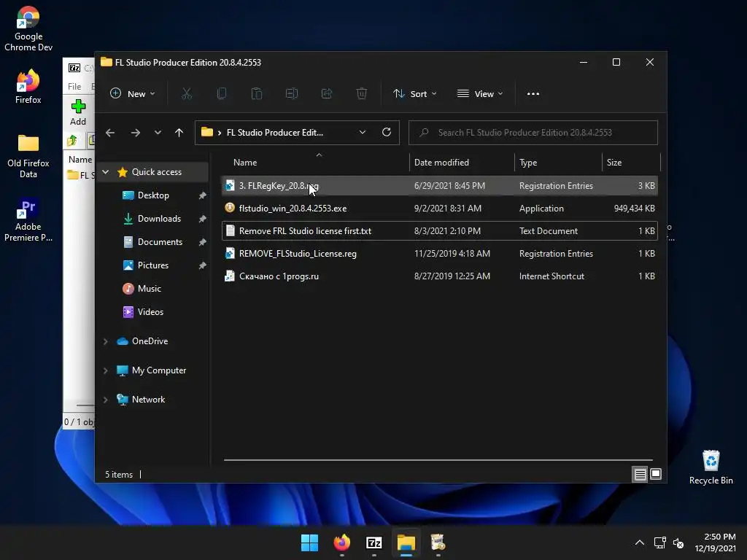Screen dimensions: 747x560
Task: Click the horizontal scrollbar in file list
Action: [438, 460]
